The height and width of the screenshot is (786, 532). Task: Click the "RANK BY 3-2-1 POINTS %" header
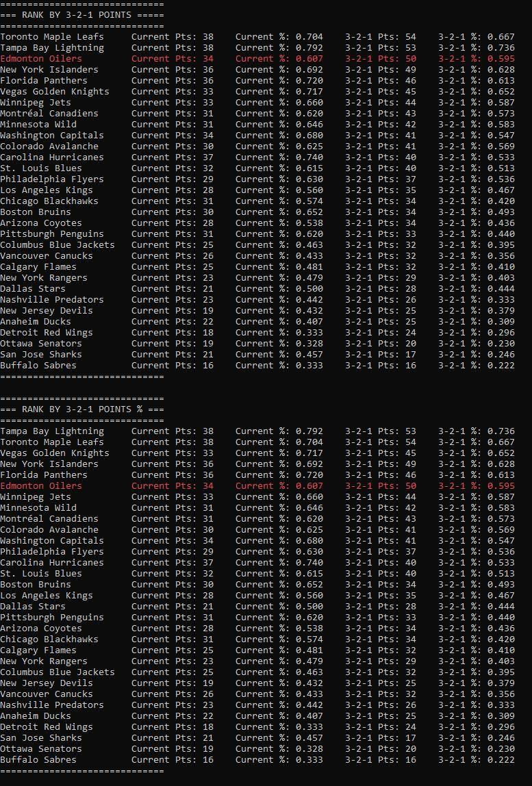(81, 409)
